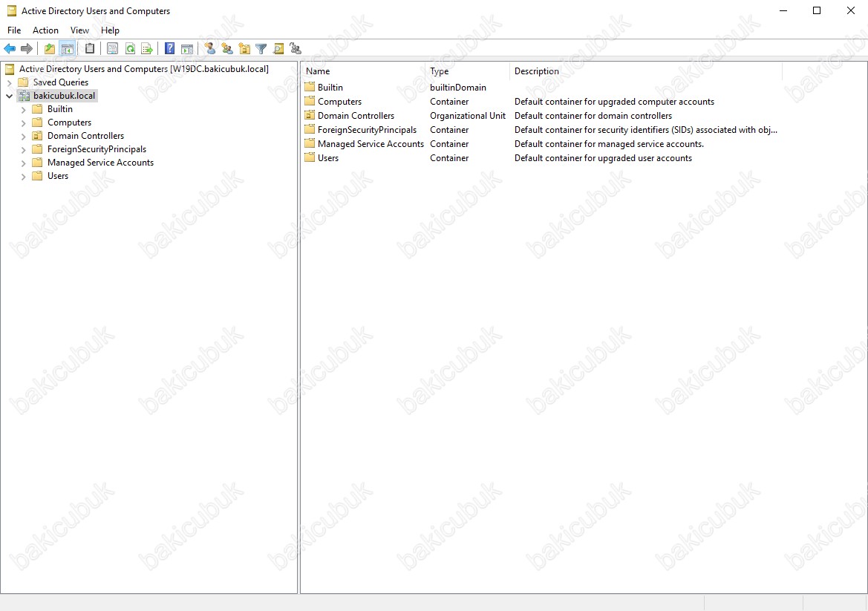Viewport: 868px width, 611px height.
Task: Open Properties from the toolbar icon
Action: coord(112,49)
